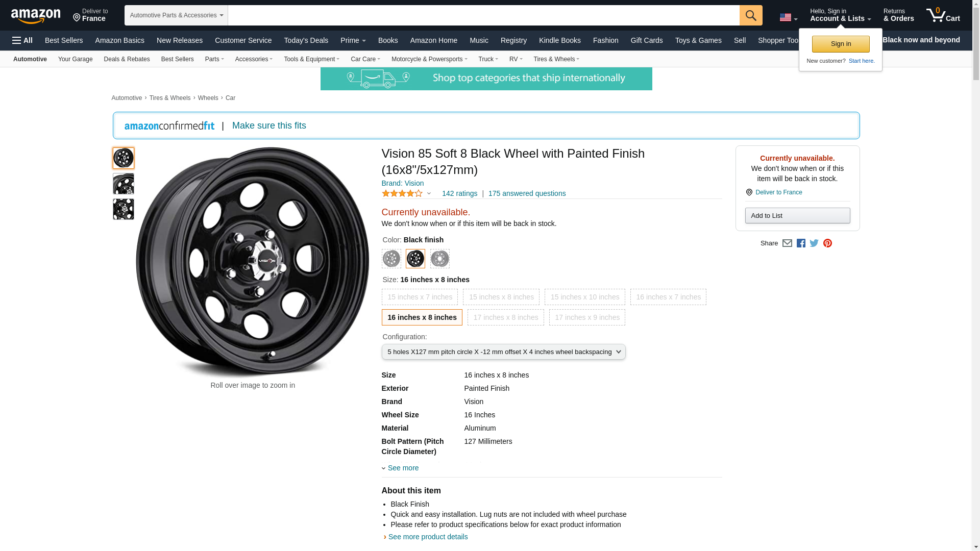Open the Configuration dropdown

tap(503, 352)
